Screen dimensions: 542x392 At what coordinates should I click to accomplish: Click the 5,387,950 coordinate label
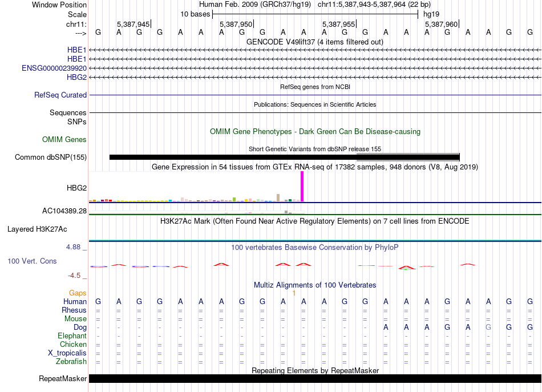pyautogui.click(x=236, y=24)
